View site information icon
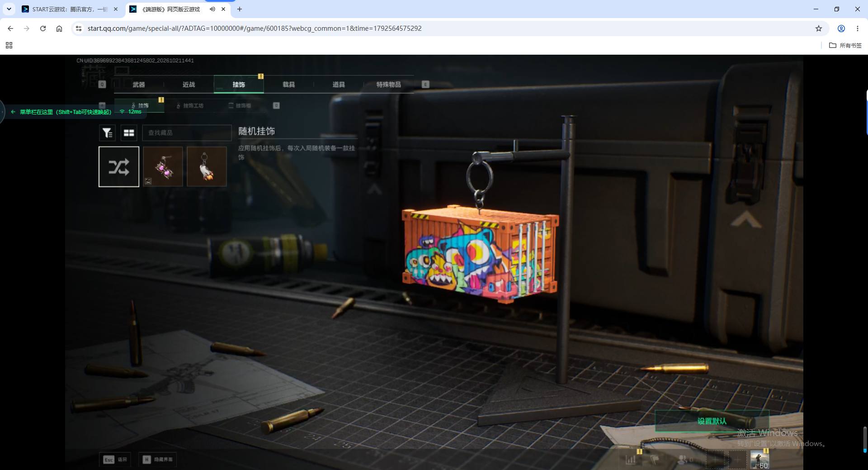This screenshot has height=470, width=868. click(79, 28)
